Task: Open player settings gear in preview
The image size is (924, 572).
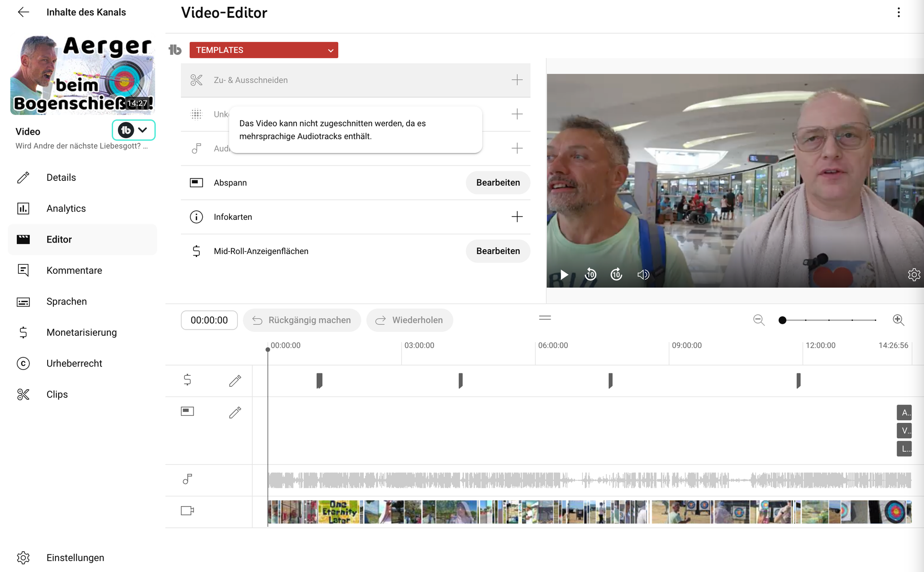Action: point(913,275)
